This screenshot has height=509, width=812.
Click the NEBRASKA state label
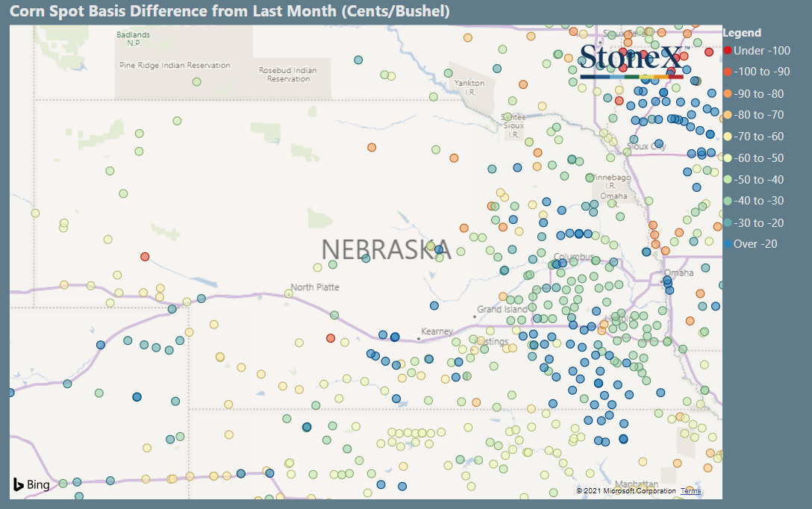click(x=387, y=249)
